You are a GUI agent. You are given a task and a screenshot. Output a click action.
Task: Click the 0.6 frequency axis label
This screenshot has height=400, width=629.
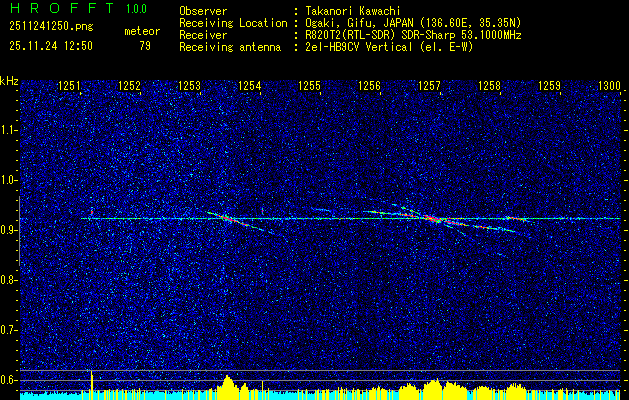[x=7, y=380]
